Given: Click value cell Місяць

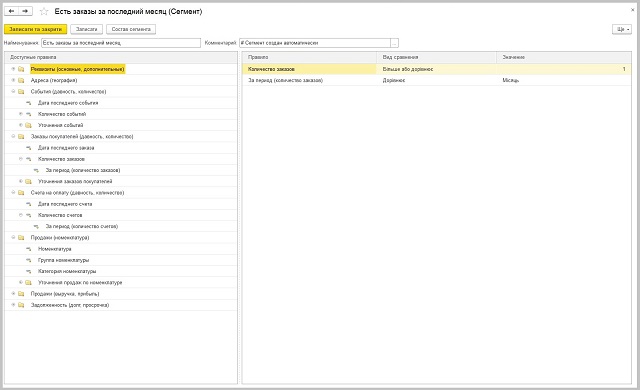Looking at the screenshot, I should [x=564, y=80].
